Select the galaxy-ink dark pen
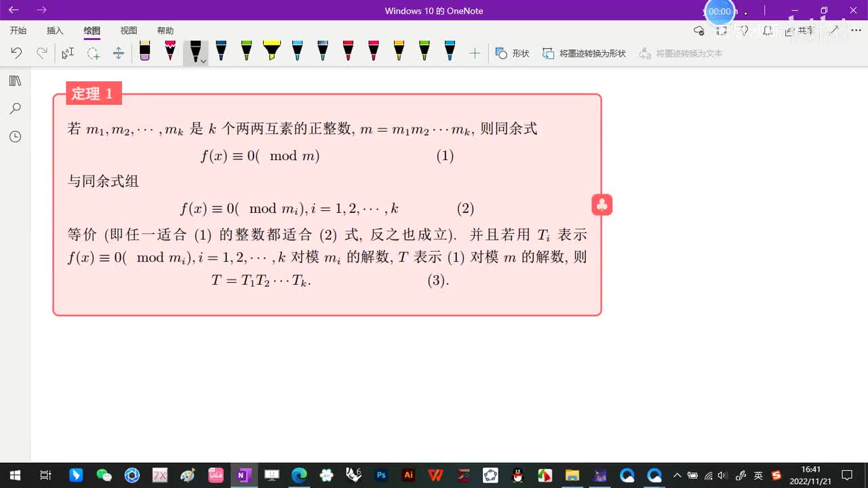The image size is (868, 488). coord(323,51)
